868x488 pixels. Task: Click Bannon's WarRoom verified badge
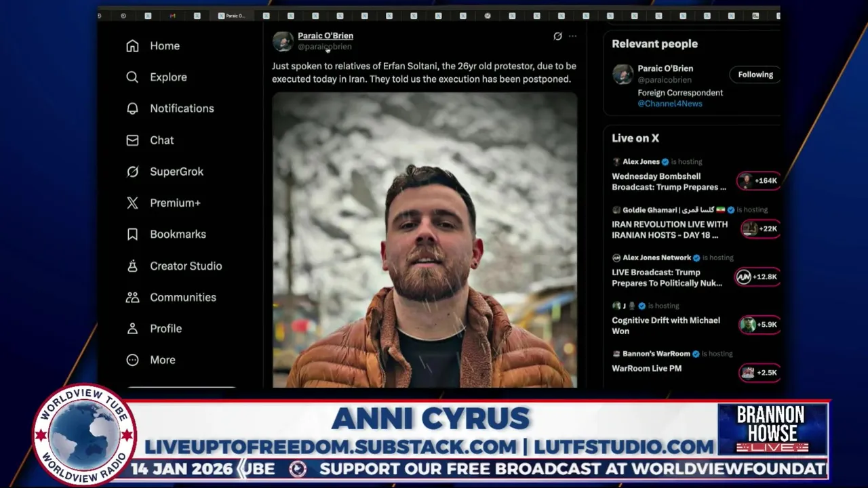[x=696, y=354]
